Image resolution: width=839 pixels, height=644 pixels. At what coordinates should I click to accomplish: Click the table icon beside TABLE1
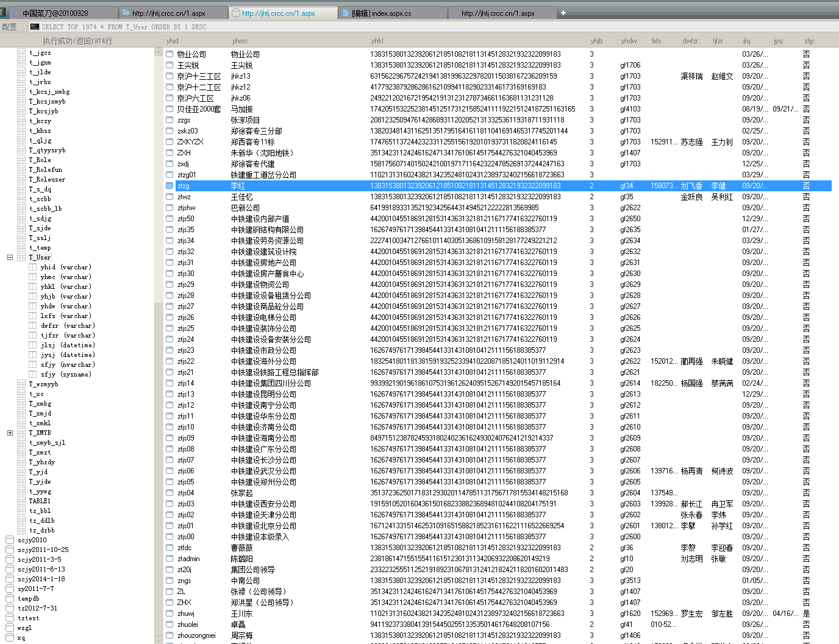pos(21,501)
